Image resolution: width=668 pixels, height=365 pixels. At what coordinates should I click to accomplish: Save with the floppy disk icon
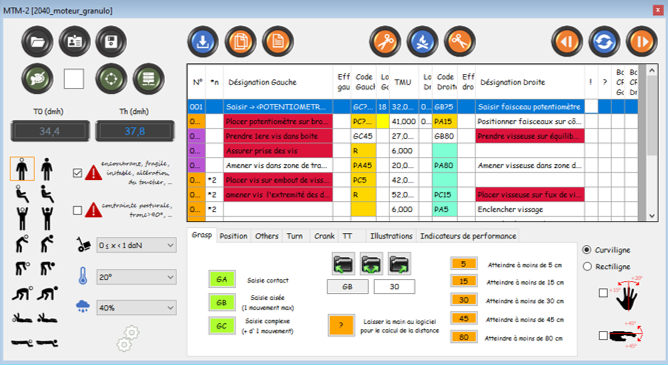[x=111, y=42]
